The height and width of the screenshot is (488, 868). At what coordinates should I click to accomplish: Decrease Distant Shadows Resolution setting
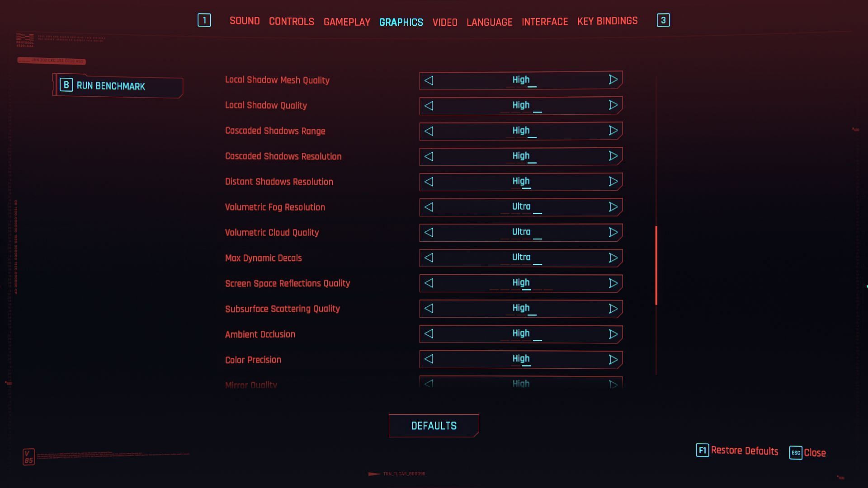429,181
